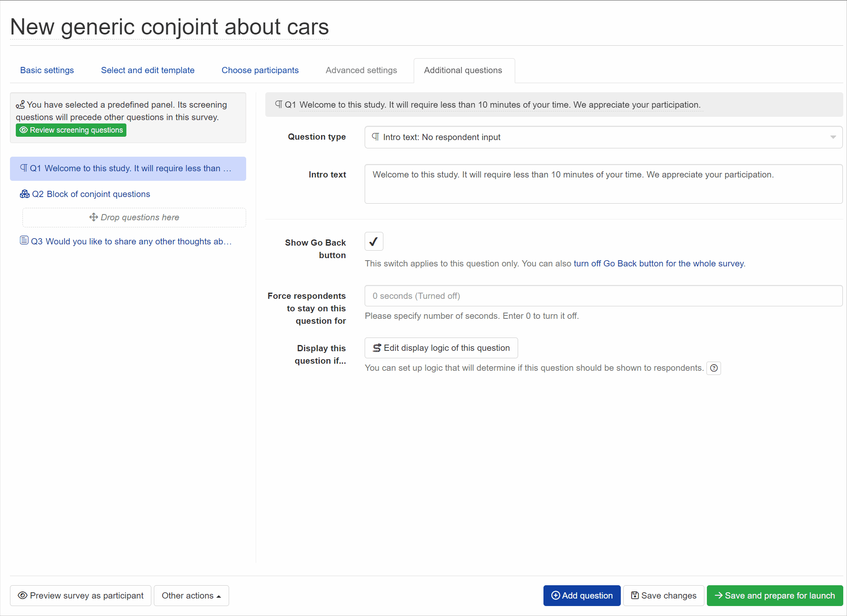Screen dimensions: 847x616
Task: Click the paragraph icon beside Q1 in sidebar
Action: [x=24, y=168]
